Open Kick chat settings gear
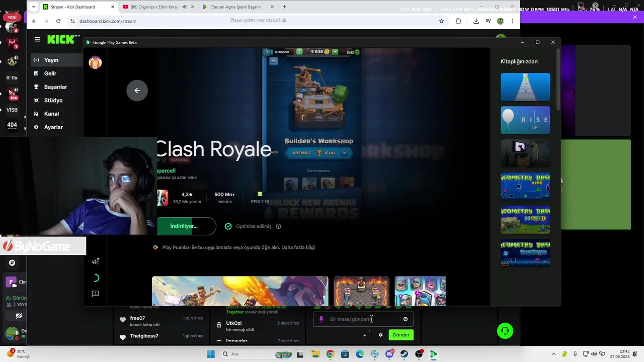The width and height of the screenshot is (644, 362). 380,335
